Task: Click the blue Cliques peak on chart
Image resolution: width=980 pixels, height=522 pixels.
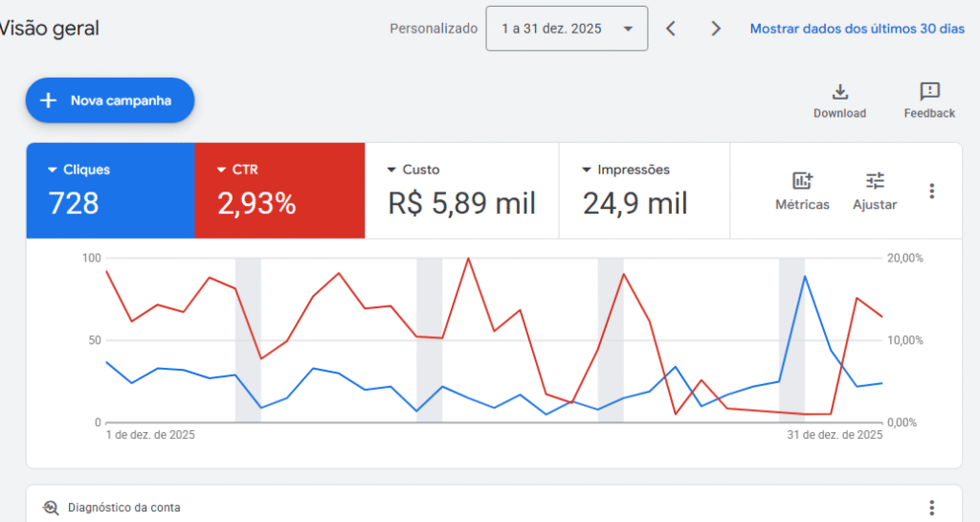Action: click(x=805, y=276)
